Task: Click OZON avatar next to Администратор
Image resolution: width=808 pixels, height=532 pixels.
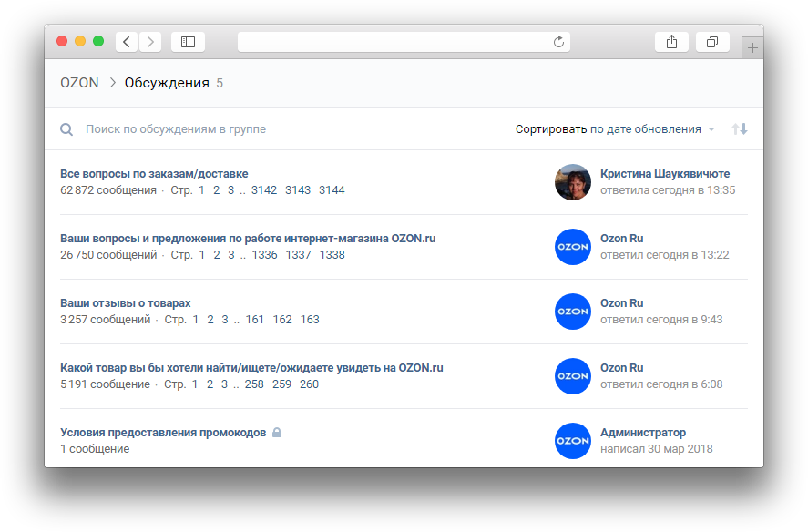Action: 572,441
